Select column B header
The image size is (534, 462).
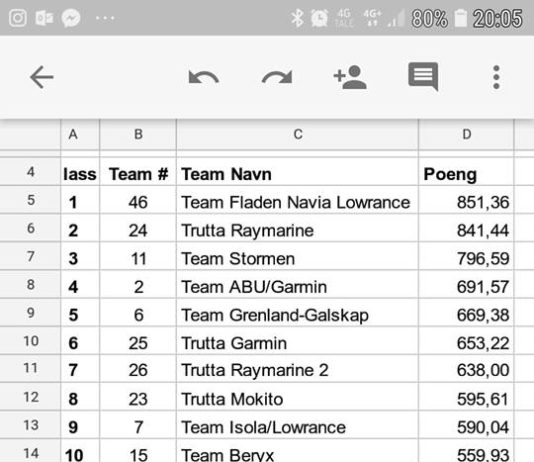[138, 134]
